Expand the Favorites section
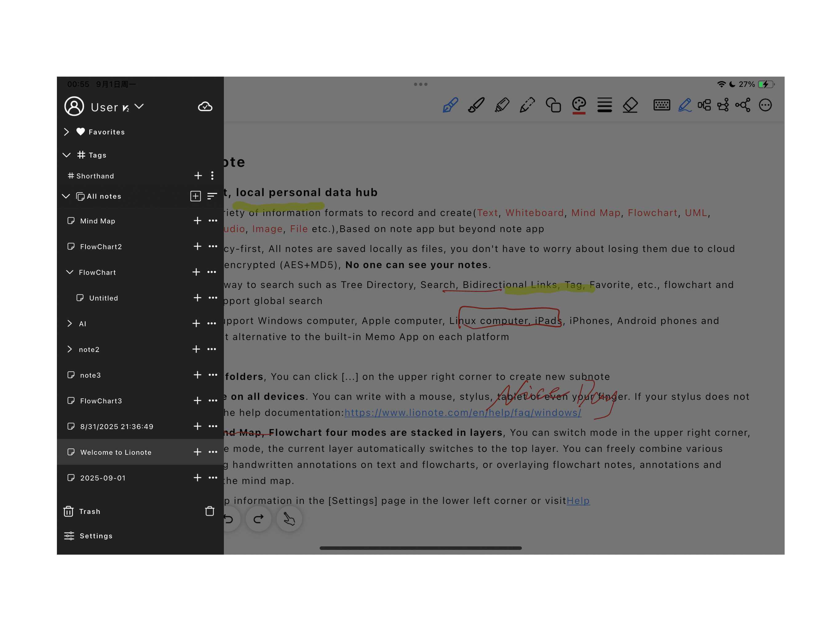The height and width of the screenshot is (630, 840). point(66,131)
